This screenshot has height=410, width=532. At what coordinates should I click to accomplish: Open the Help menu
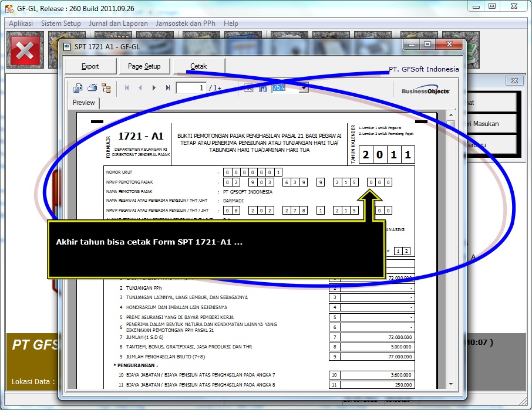(x=231, y=23)
